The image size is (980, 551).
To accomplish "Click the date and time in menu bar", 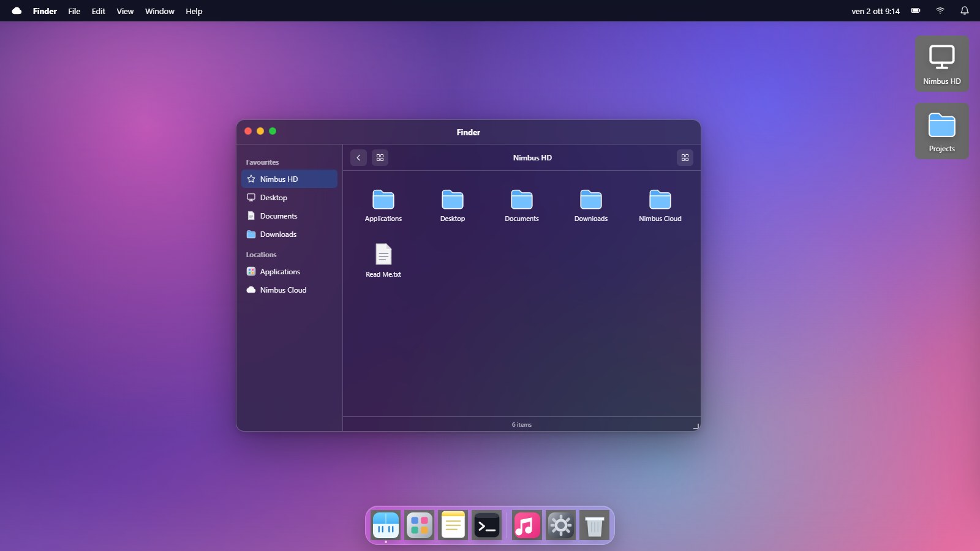I will coord(875,11).
